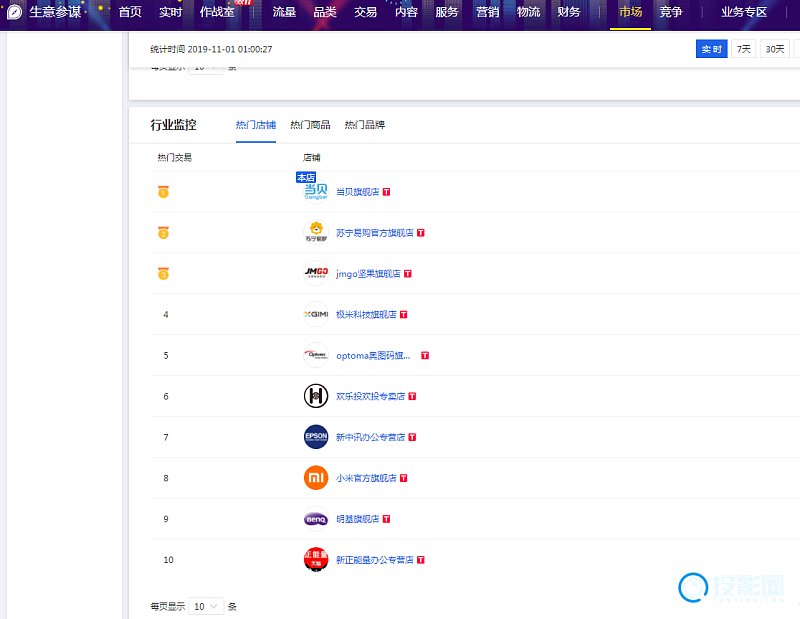
Task: Go to 首页 in top navigation
Action: (130, 12)
